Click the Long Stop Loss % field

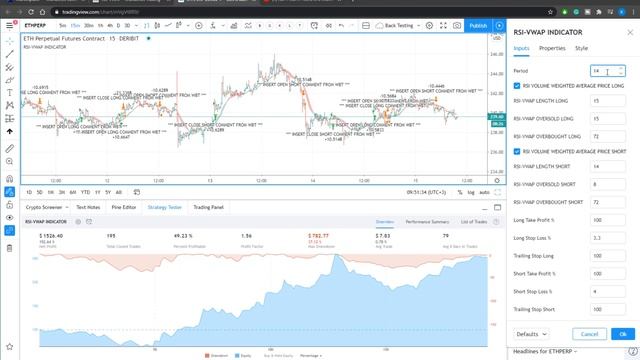tap(607, 238)
